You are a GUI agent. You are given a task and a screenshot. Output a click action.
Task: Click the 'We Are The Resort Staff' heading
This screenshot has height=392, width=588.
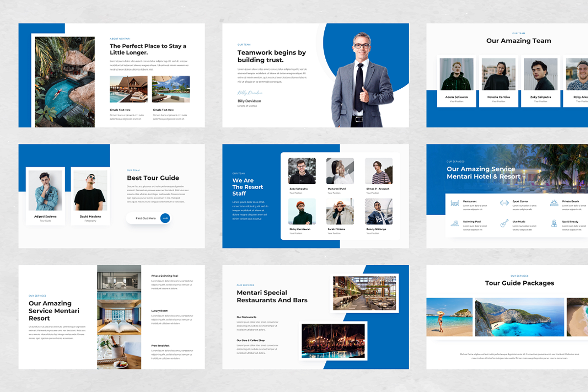(x=247, y=187)
